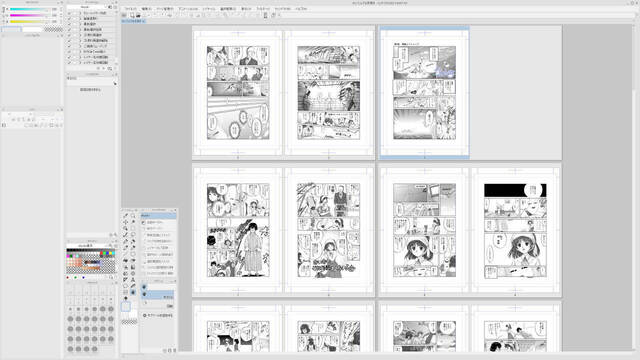
Task: Select the blue-highlighted page thumbnail
Action: (x=424, y=93)
